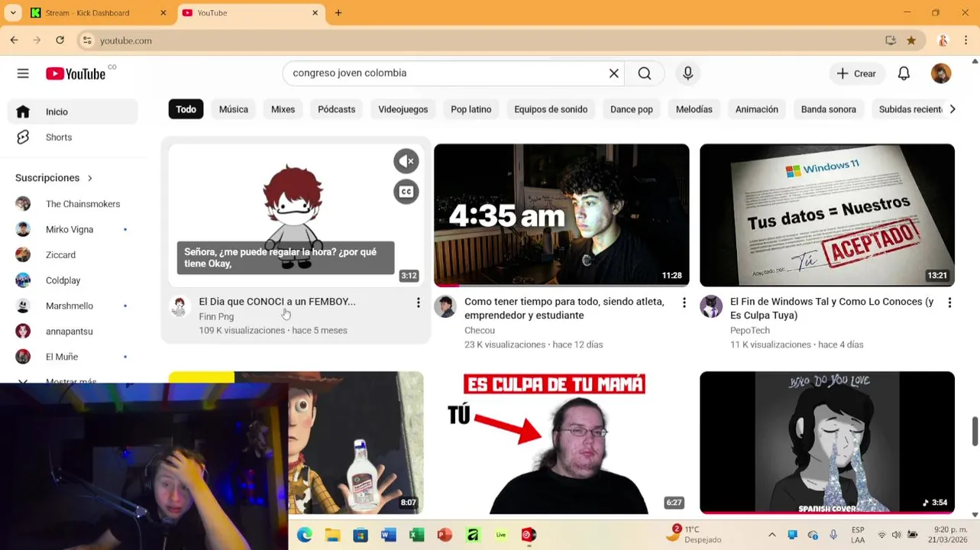Screen dimensions: 980x550
Task: Open the tab search dropdown arrow
Action: tap(13, 13)
